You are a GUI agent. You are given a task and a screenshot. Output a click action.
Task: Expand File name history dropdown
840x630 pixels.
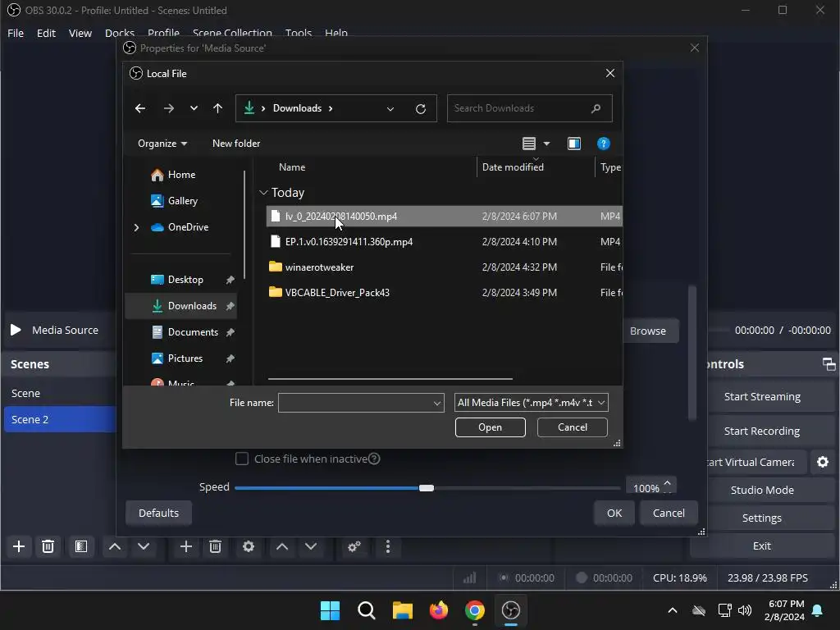437,403
